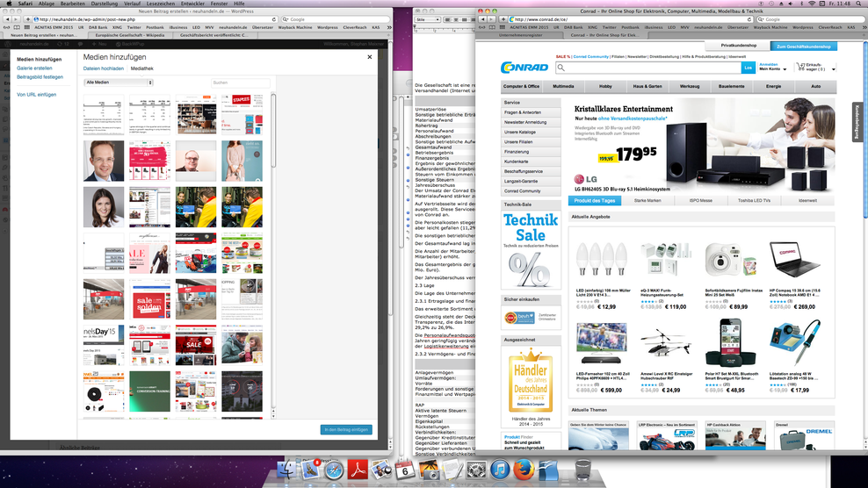
Task: Open the Darstellung menu
Action: [104, 4]
